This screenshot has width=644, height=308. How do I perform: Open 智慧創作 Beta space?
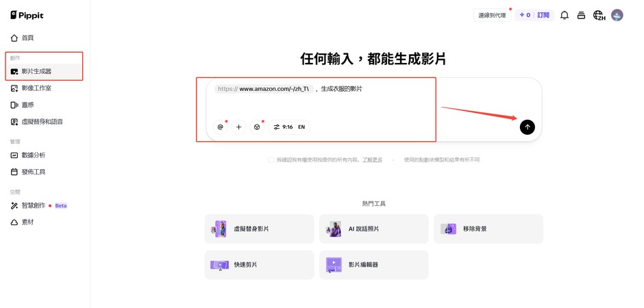tap(45, 205)
